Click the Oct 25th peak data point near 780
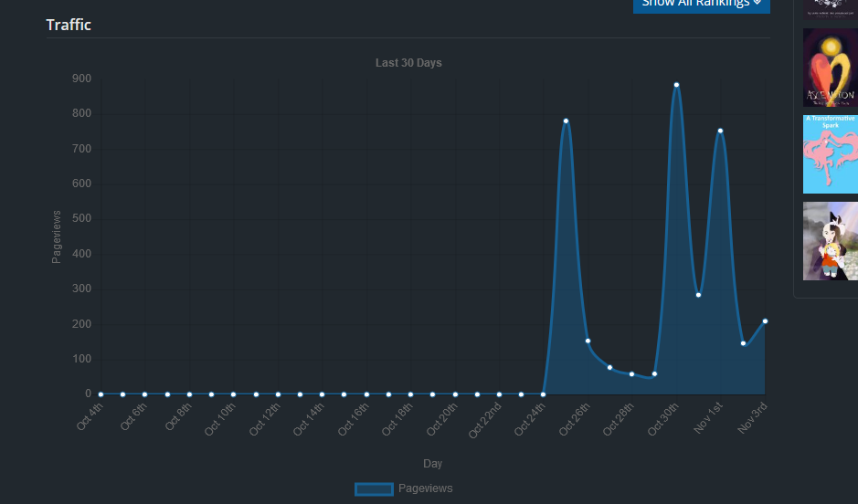The width and height of the screenshot is (858, 504). 566,121
